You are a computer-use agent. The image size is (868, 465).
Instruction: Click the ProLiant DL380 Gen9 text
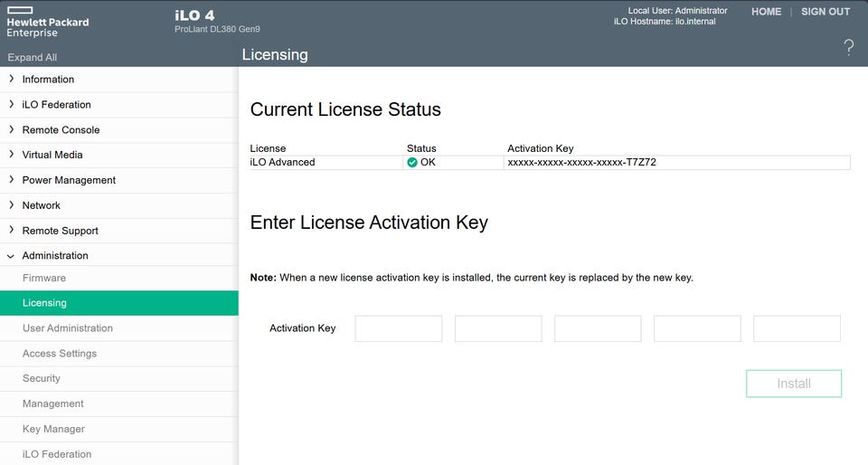[217, 29]
